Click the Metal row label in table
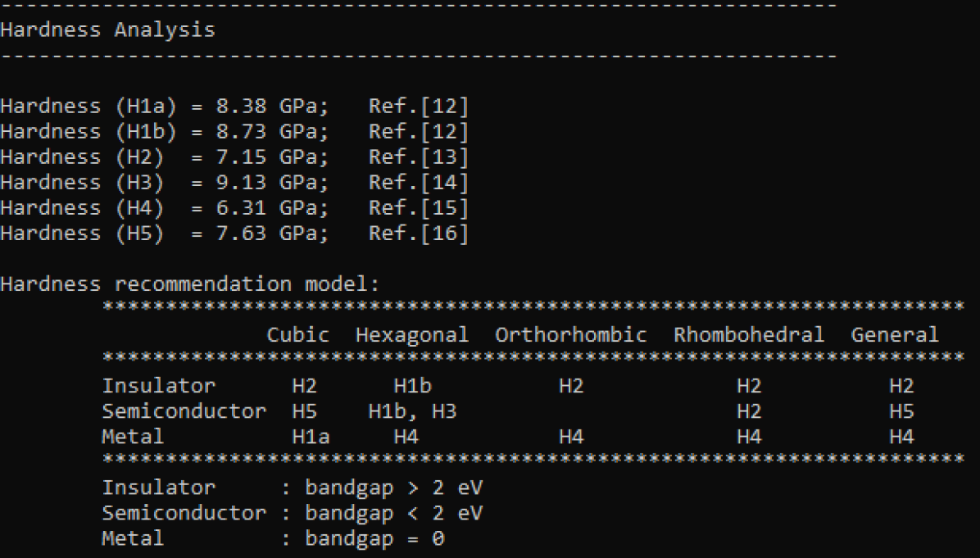This screenshot has width=980, height=558. pyautogui.click(x=133, y=438)
